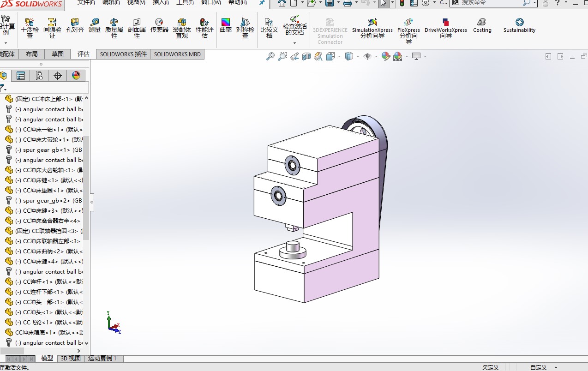The height and width of the screenshot is (371, 588).
Task: Click the Rebuild traffic light icon
Action: (402, 3)
